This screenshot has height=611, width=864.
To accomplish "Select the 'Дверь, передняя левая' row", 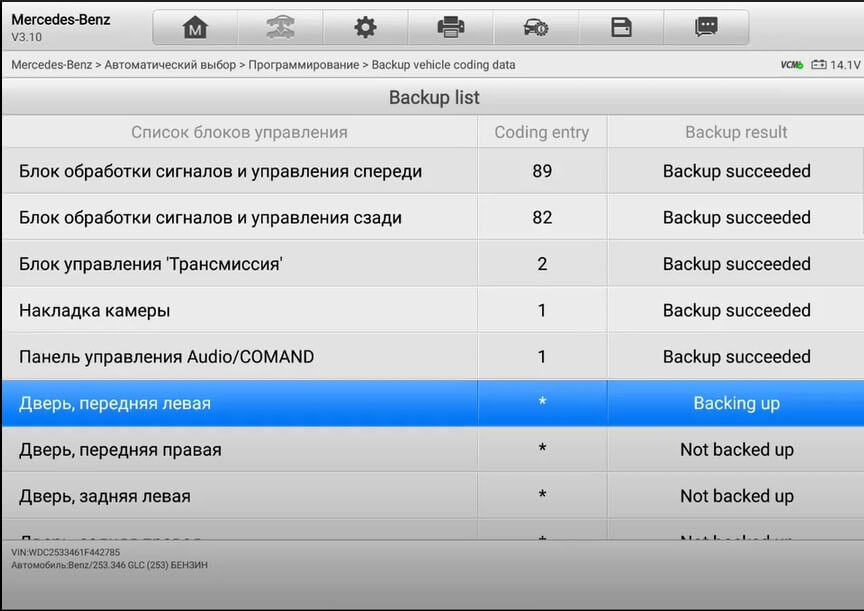I will click(432, 403).
